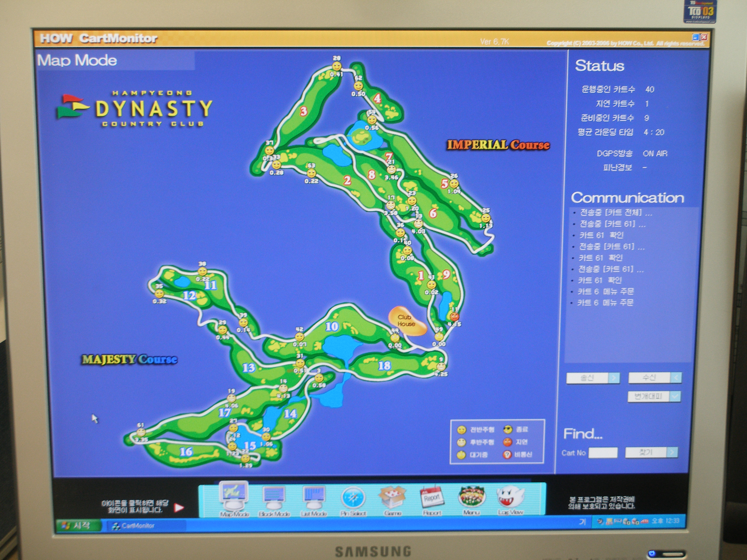Open the Report calendar icon
Image resolution: width=747 pixels, height=560 pixels.
pos(432,500)
